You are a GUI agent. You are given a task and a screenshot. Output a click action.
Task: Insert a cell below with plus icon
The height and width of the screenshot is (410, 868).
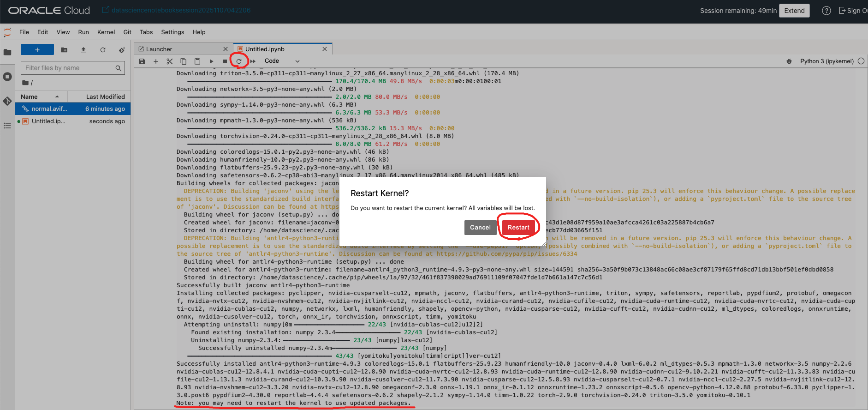point(156,61)
